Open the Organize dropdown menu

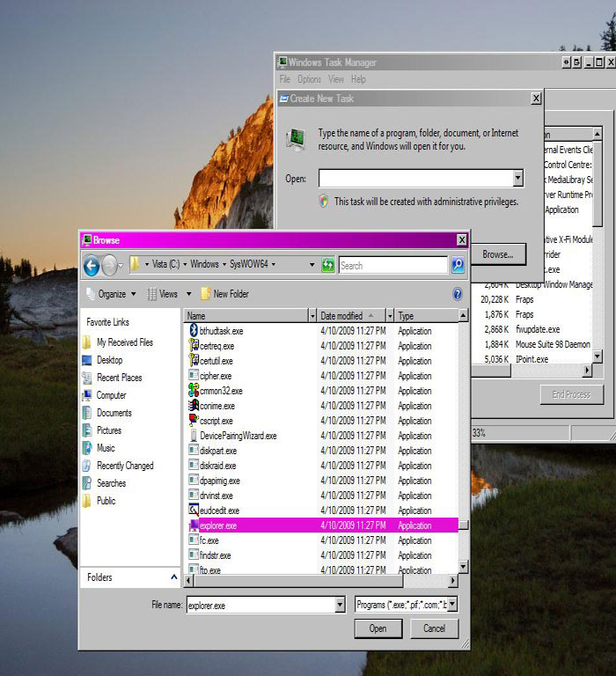(111, 294)
